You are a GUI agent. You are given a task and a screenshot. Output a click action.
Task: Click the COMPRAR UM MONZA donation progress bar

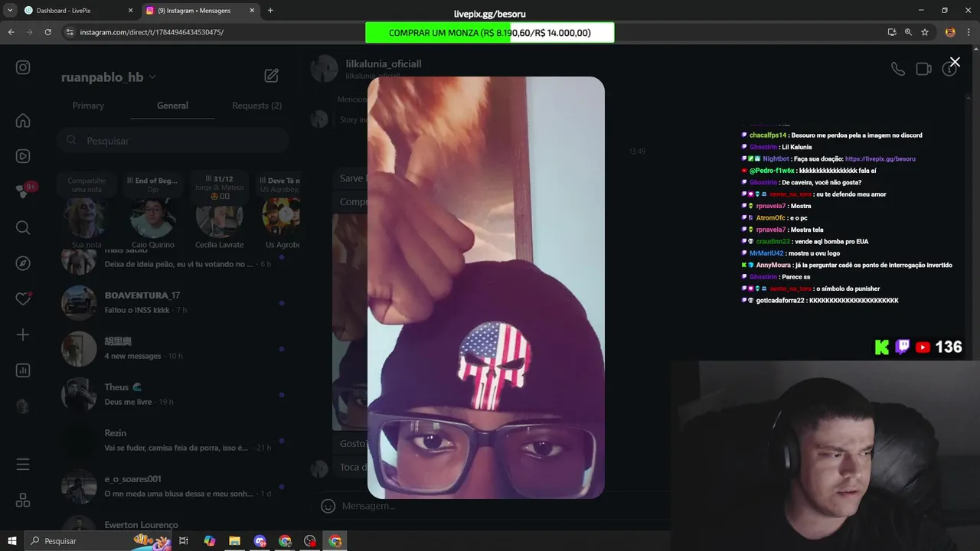pos(490,33)
